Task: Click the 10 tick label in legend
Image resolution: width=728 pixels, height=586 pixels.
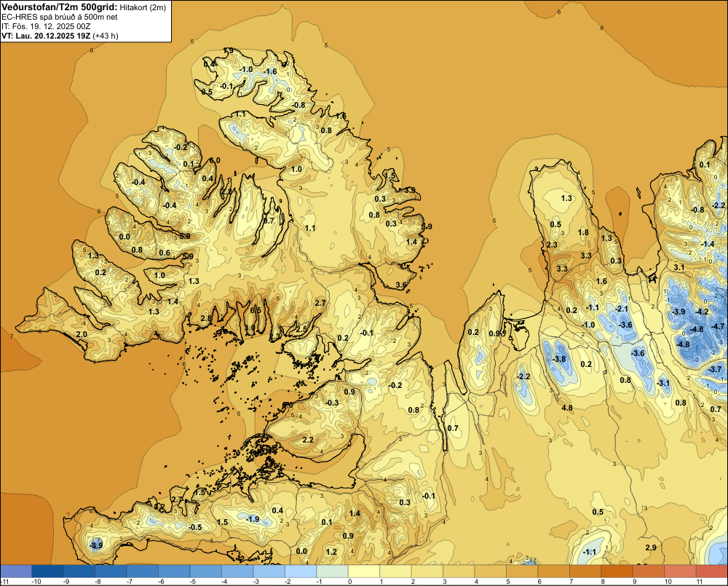Action: [668, 582]
